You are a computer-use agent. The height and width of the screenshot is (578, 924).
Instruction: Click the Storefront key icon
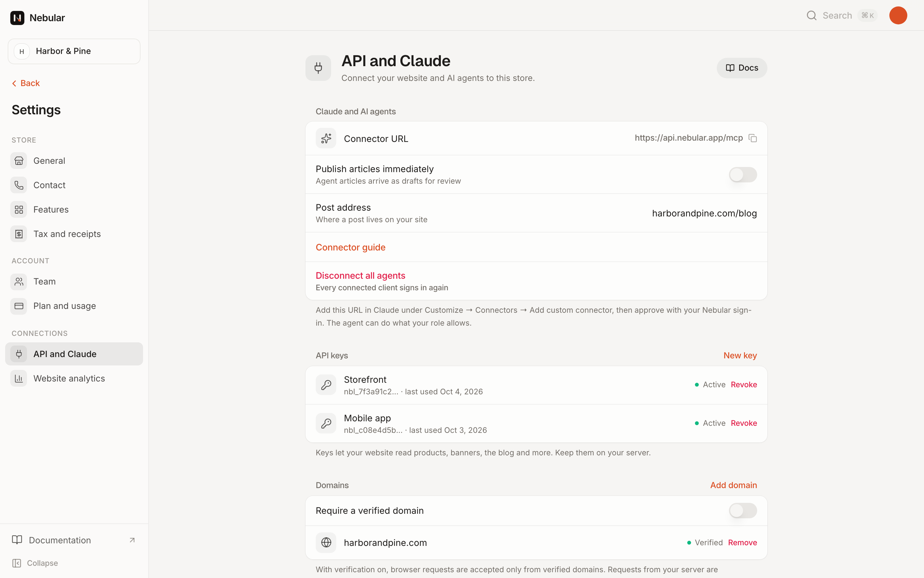coord(326,385)
